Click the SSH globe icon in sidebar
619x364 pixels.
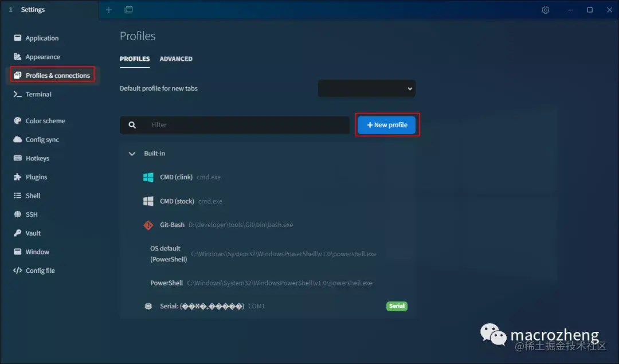pos(17,214)
